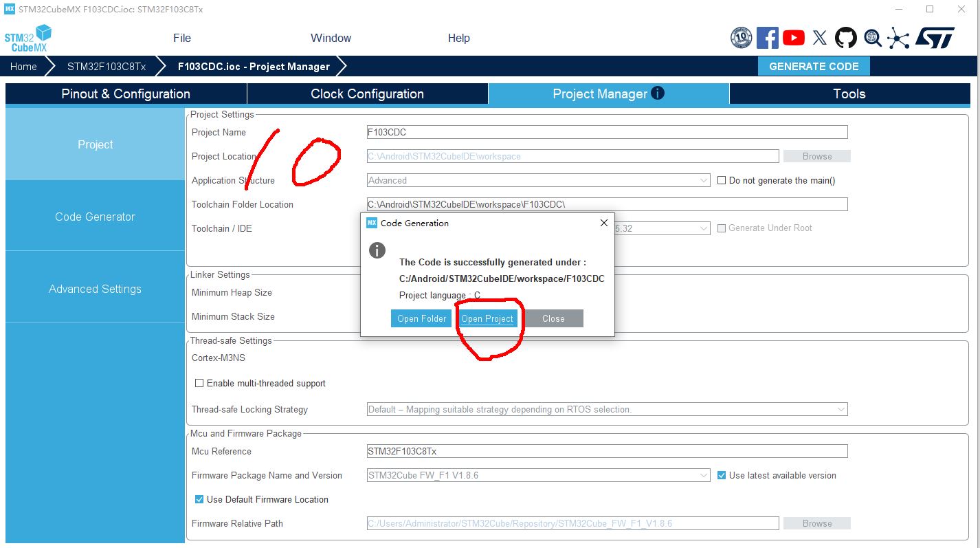Open the 10th anniversary badge icon

741,38
